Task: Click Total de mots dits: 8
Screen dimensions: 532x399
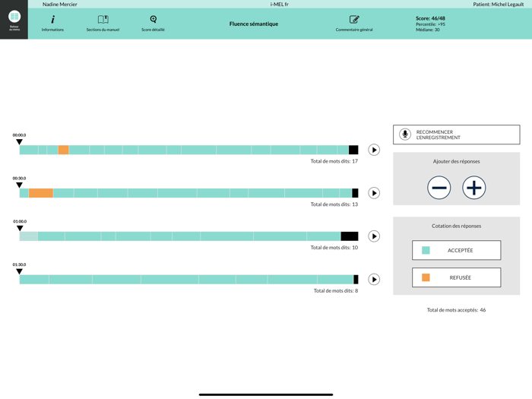Action: 336,290
